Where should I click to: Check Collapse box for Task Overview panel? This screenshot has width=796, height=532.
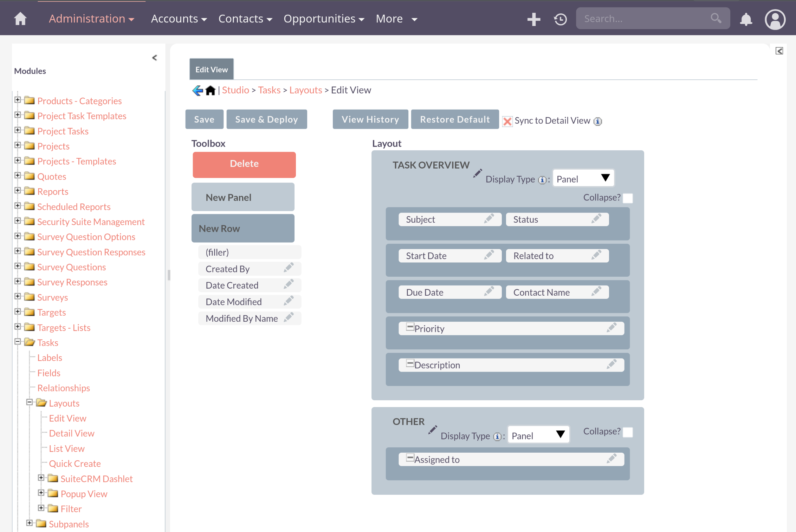pyautogui.click(x=628, y=198)
